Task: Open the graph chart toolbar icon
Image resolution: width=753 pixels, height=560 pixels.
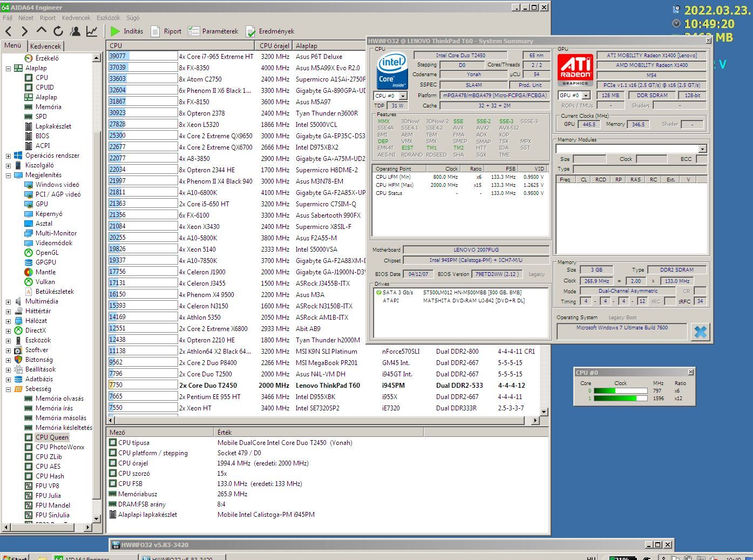Action: click(92, 31)
